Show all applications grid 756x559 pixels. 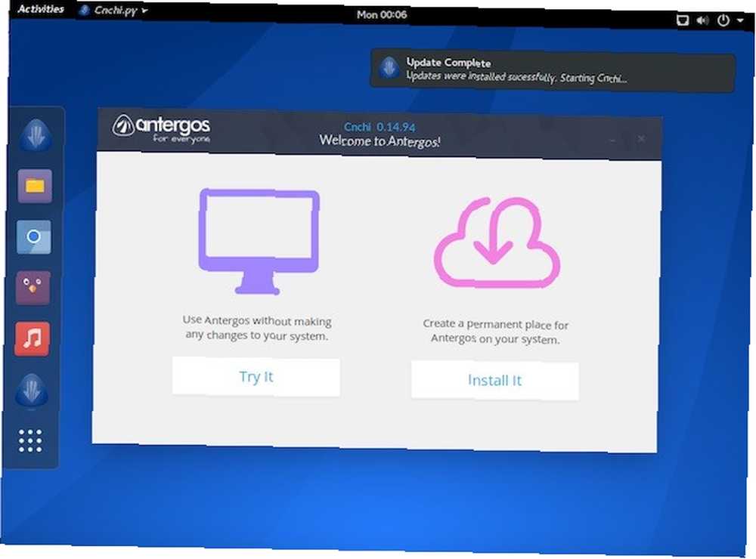coord(30,440)
